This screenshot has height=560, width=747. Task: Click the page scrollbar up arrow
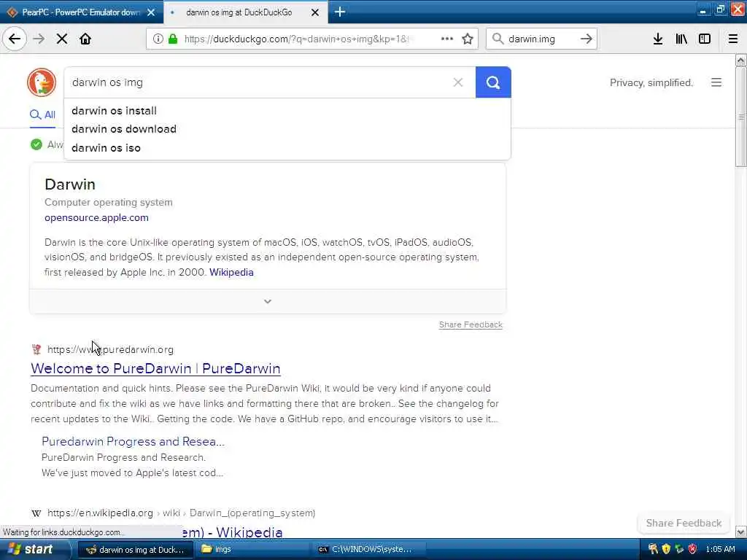[741, 60]
